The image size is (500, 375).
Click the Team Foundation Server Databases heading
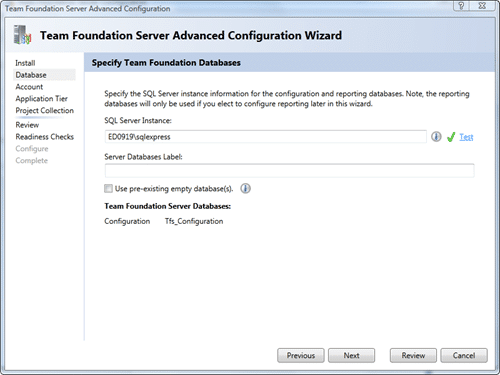point(168,206)
